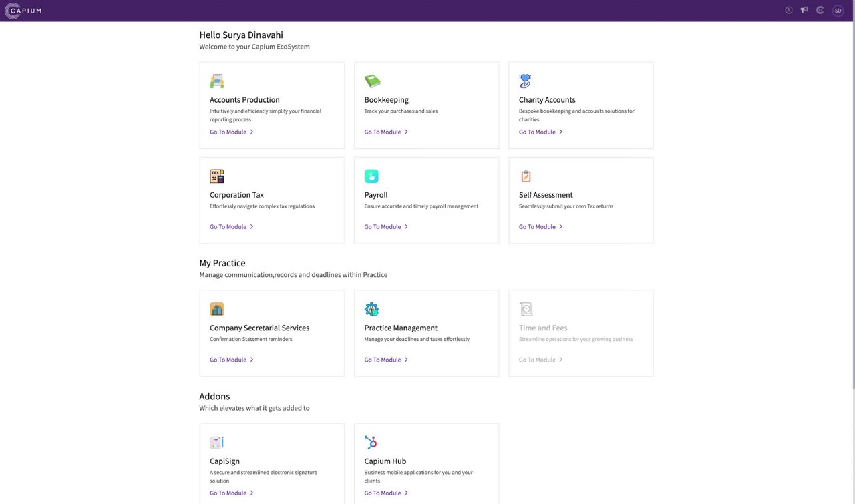
Task: Click the Time and Fees title
Action: pyautogui.click(x=543, y=328)
